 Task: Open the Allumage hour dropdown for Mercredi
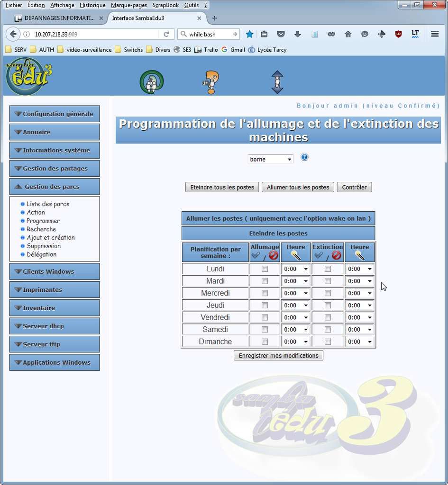[x=296, y=293]
